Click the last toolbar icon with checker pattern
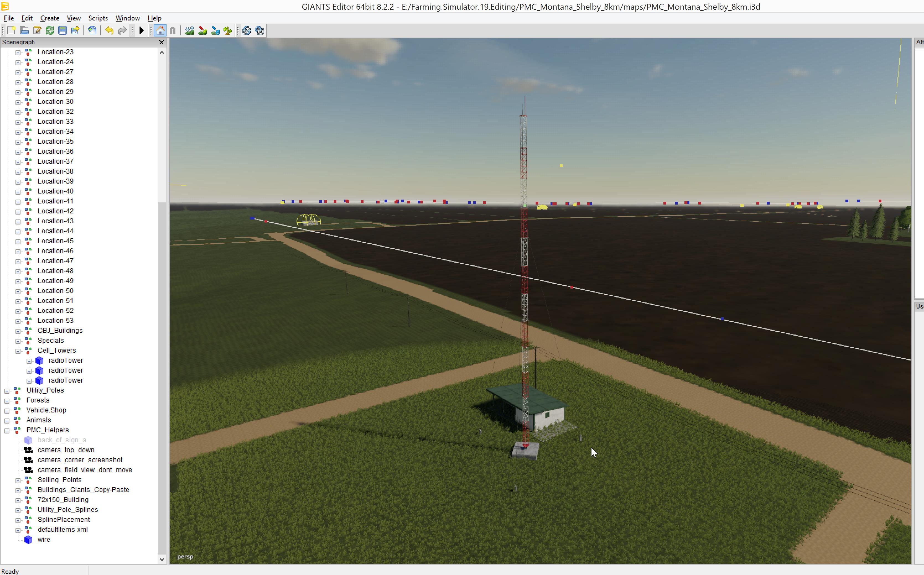The width and height of the screenshot is (924, 575). pos(259,30)
